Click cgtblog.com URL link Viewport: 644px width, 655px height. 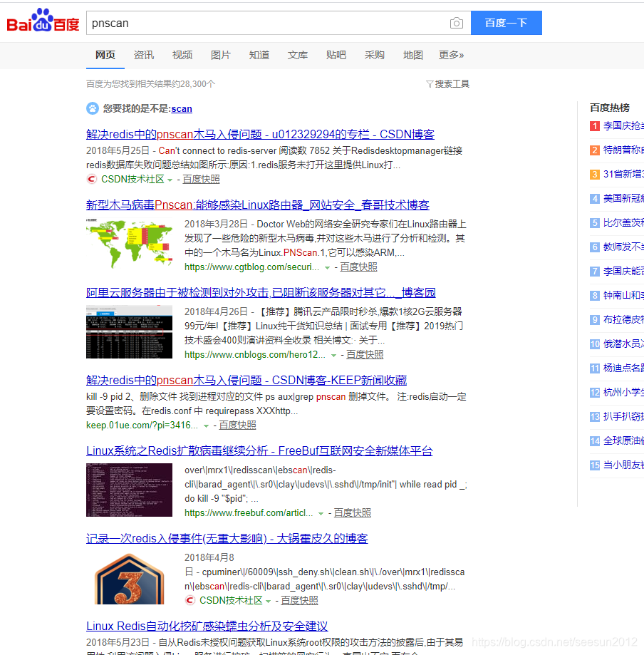point(252,267)
